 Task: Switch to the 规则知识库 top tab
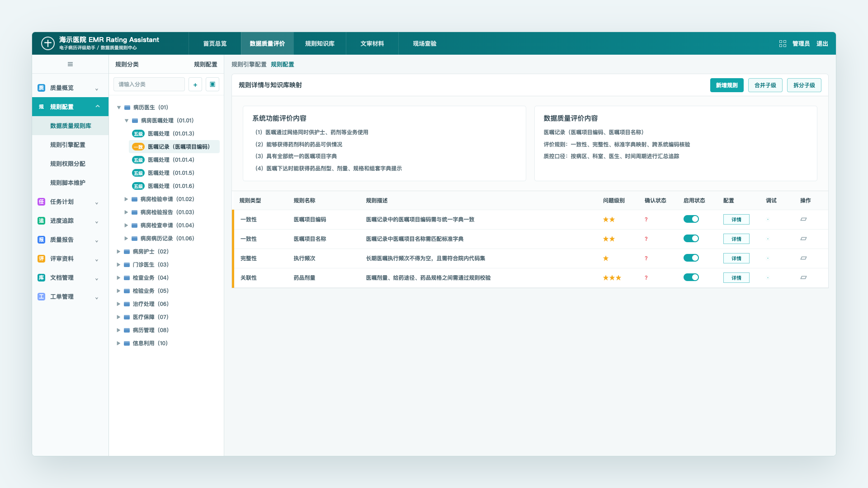320,43
